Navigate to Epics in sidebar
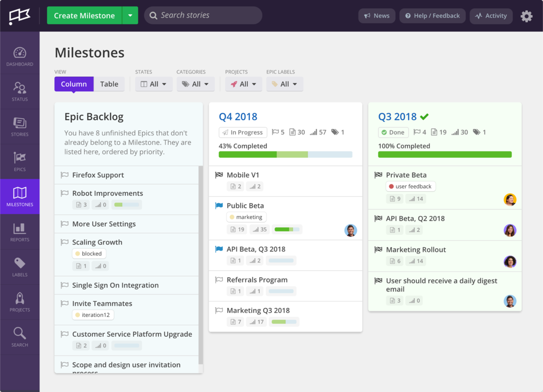The width and height of the screenshot is (543, 392). 20,161
